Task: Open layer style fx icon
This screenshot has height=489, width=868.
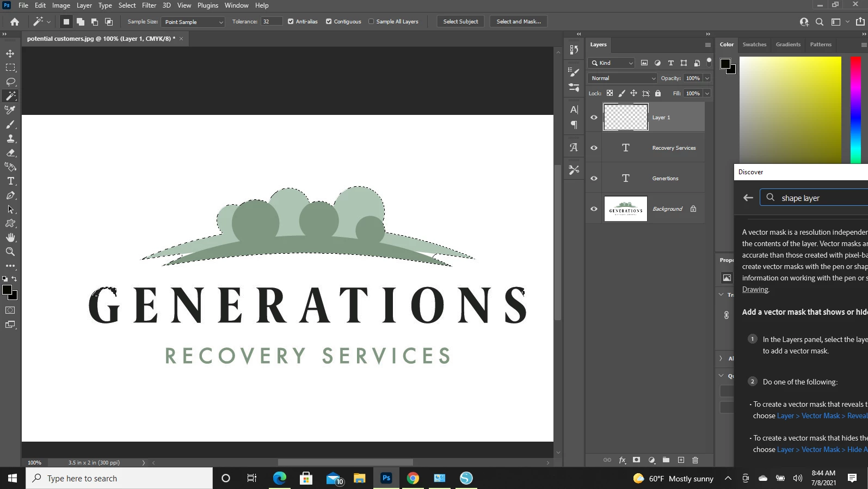Action: [x=622, y=460]
